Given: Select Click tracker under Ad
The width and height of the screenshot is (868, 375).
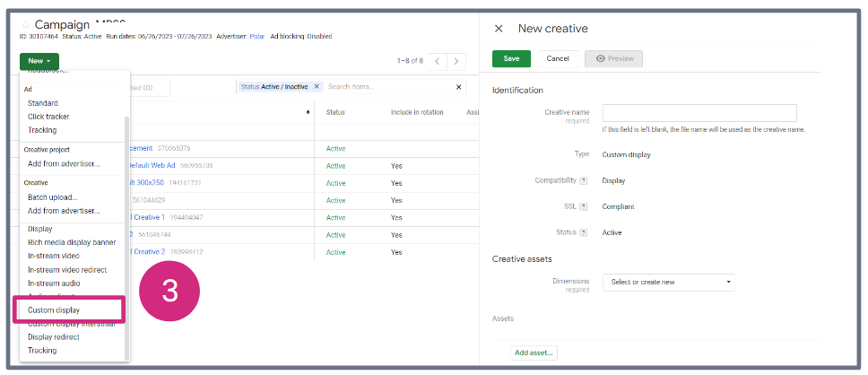Looking at the screenshot, I should (x=48, y=117).
